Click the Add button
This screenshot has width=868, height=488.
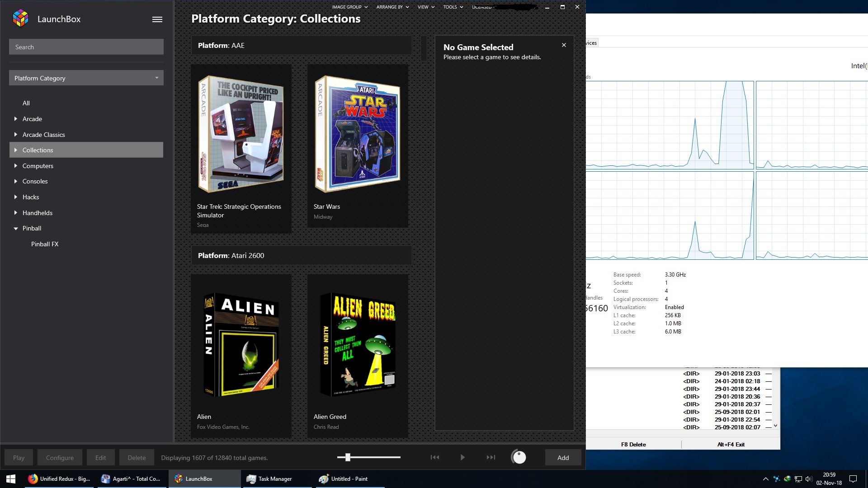[x=563, y=457]
